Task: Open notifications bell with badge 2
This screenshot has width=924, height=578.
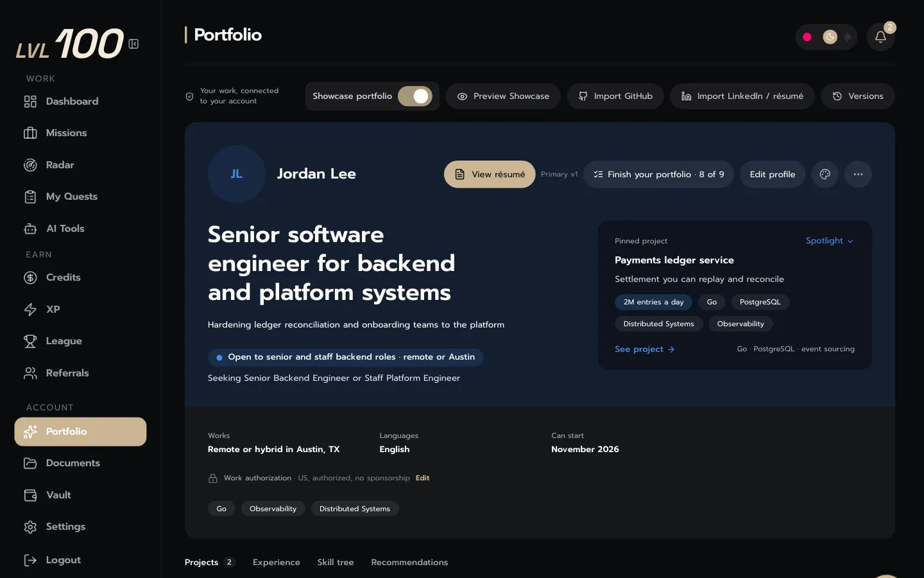Action: pos(880,37)
